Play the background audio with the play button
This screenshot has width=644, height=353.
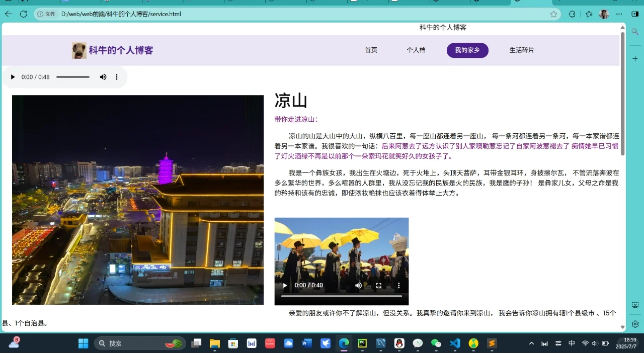[x=13, y=77]
